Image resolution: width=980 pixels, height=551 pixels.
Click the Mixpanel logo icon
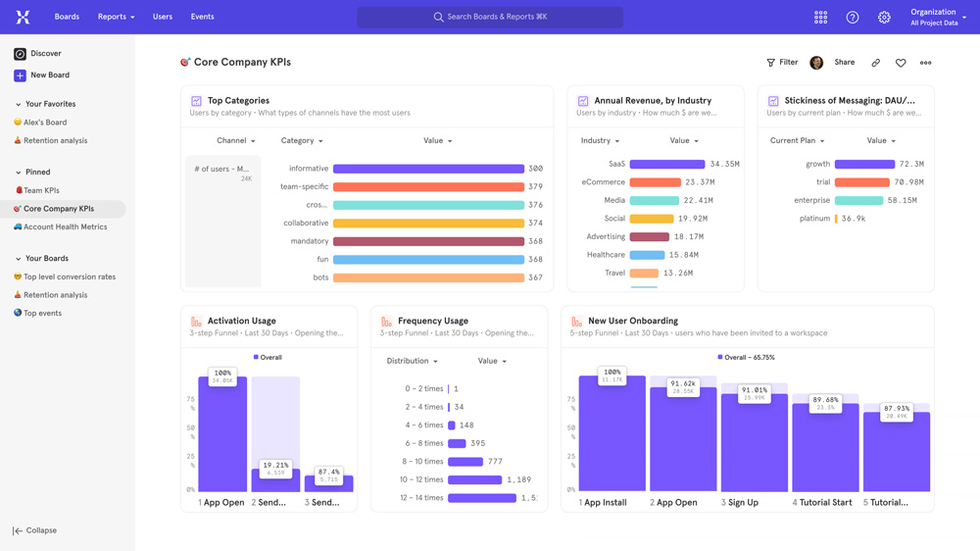23,17
